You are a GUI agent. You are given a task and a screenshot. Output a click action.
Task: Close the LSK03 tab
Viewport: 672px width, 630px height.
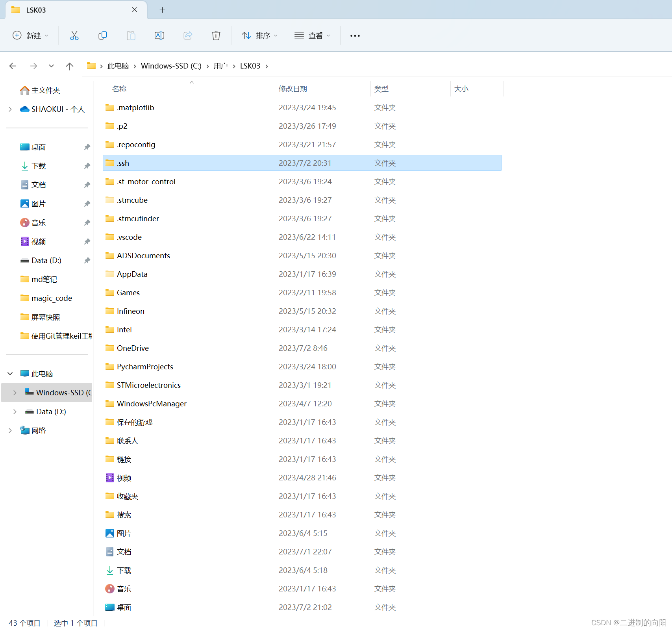pyautogui.click(x=135, y=10)
